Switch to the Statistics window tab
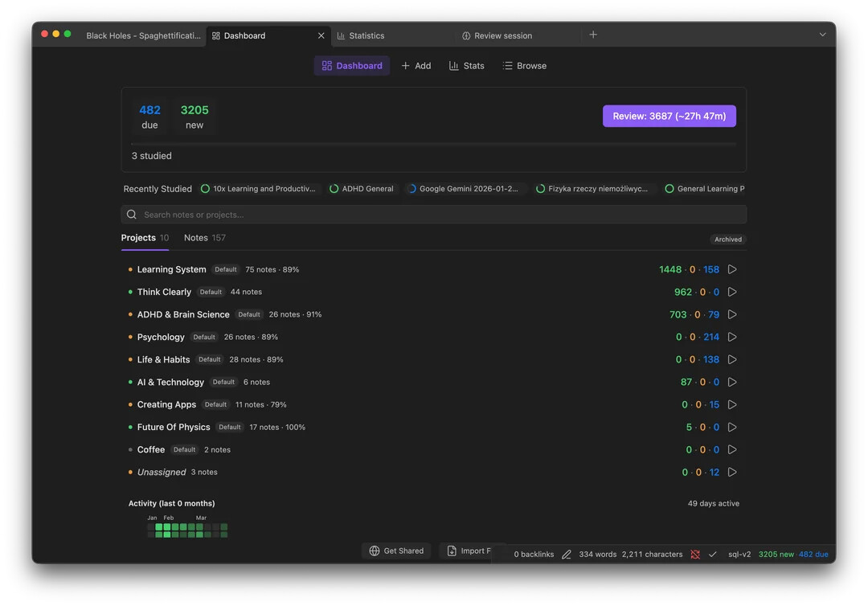The width and height of the screenshot is (868, 606). (x=366, y=35)
